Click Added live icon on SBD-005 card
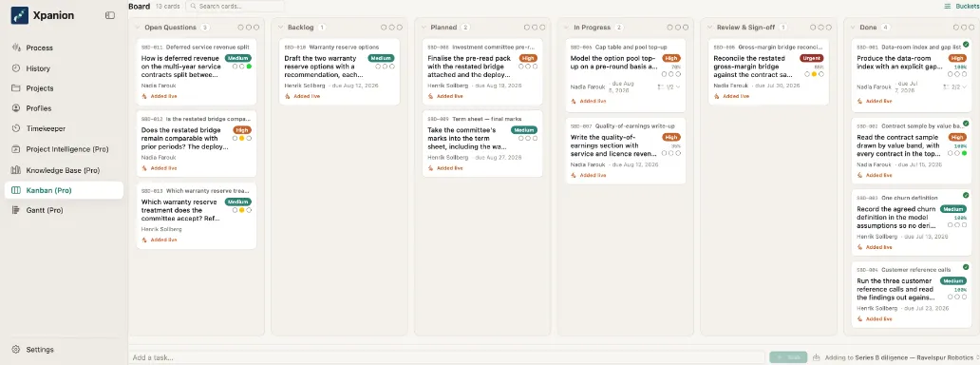980x365 pixels. tap(574, 101)
